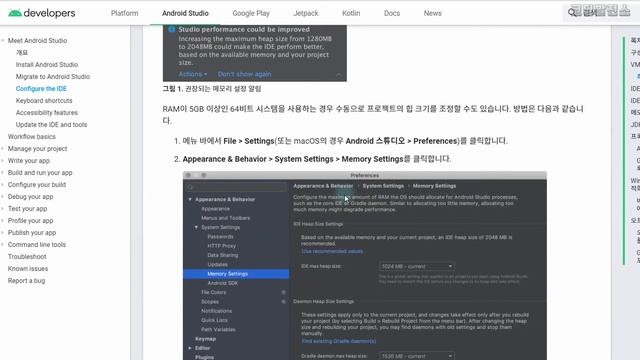Viewport: 640px width, 360px height.
Task: Click the search magnifier icon
Action: point(572,13)
